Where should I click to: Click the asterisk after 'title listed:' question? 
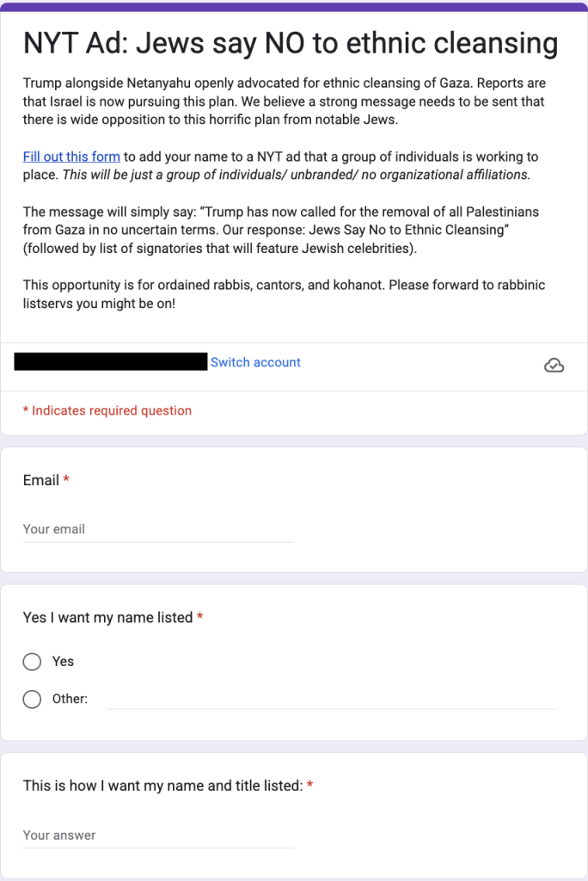(x=310, y=785)
